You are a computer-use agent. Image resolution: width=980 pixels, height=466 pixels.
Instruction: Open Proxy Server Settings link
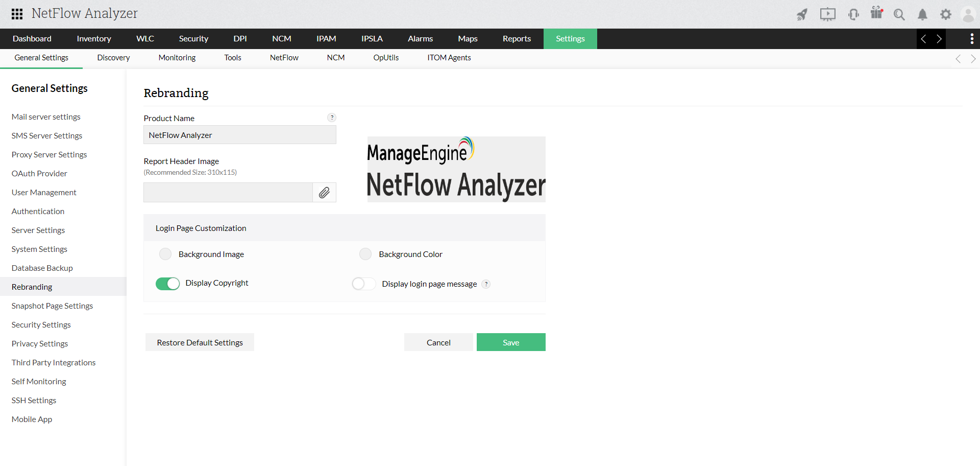point(49,155)
